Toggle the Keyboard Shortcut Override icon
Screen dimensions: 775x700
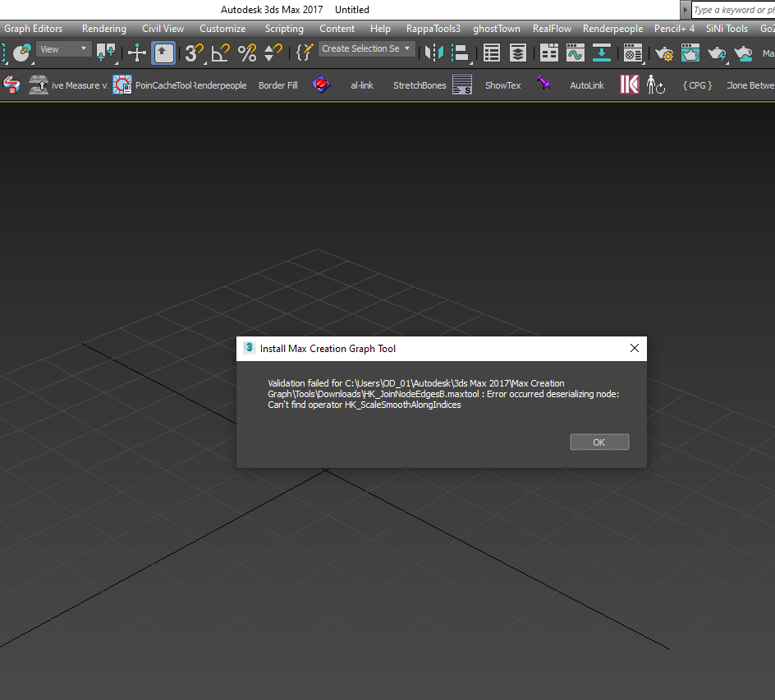[163, 53]
